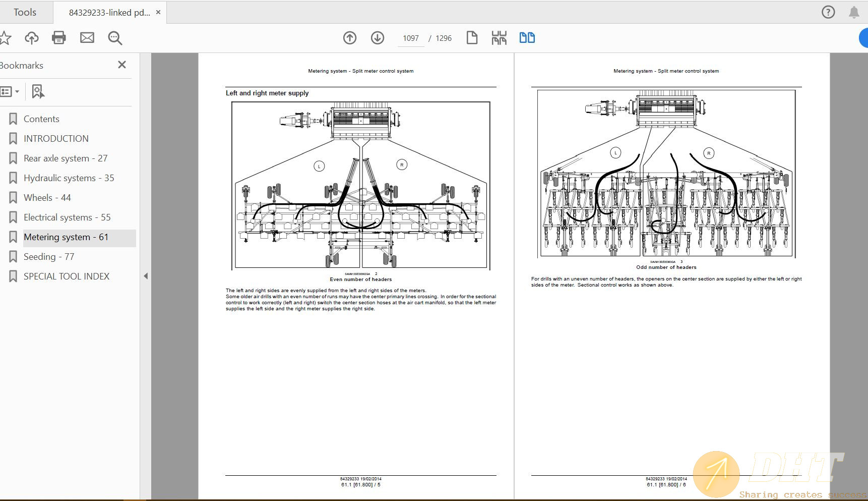Image resolution: width=868 pixels, height=501 pixels.
Task: Go to previous page arrow
Action: click(350, 38)
